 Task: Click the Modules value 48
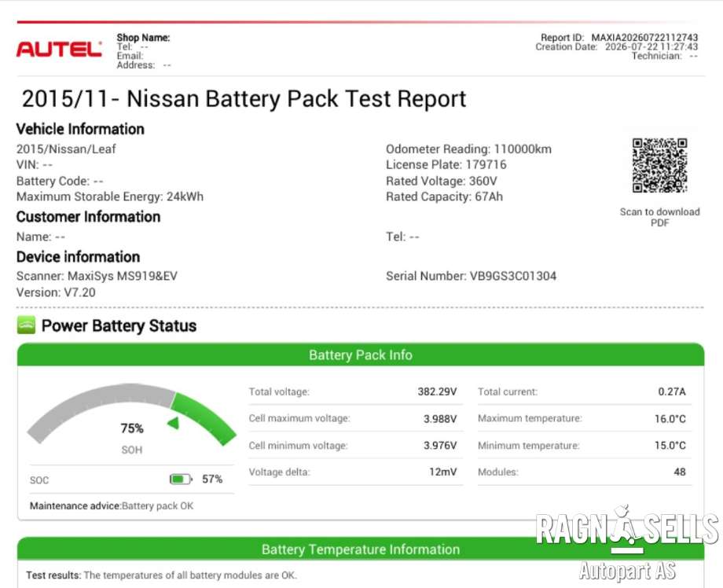(x=680, y=472)
